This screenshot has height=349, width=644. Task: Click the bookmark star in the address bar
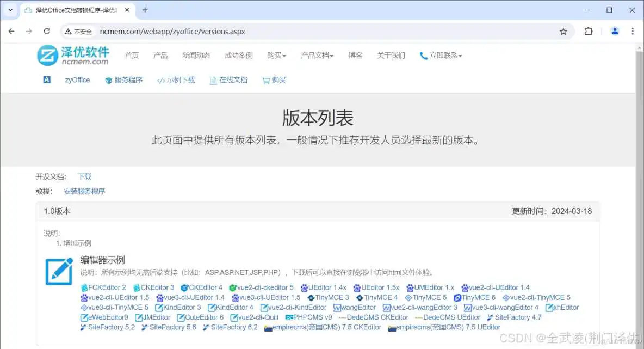click(563, 32)
